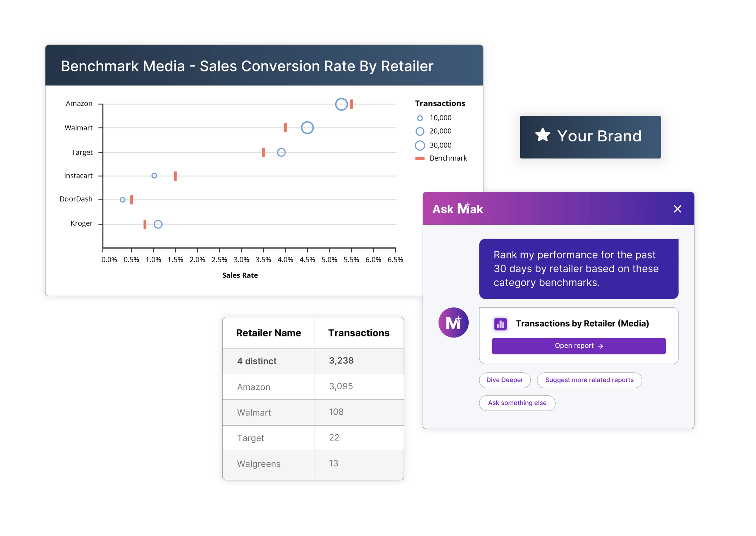The image size is (756, 536).
Task: Click the 20,000 transactions legend circle
Action: pos(420,131)
